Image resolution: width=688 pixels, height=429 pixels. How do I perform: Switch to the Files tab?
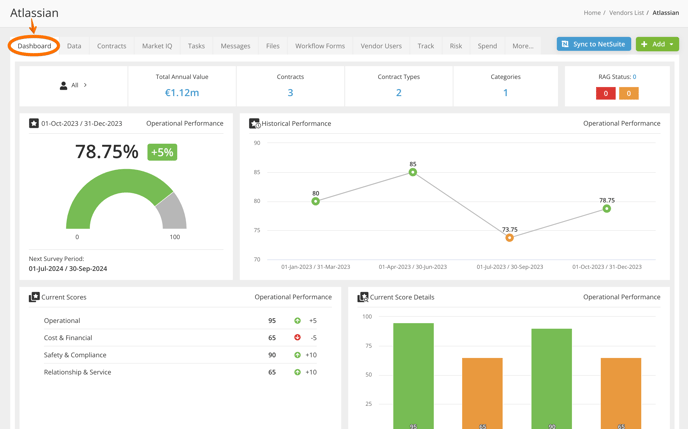pyautogui.click(x=272, y=46)
